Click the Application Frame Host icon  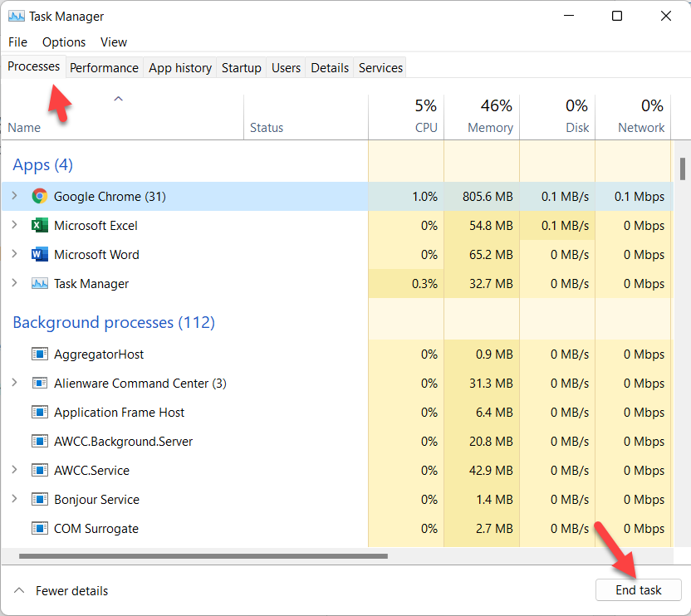tap(39, 413)
